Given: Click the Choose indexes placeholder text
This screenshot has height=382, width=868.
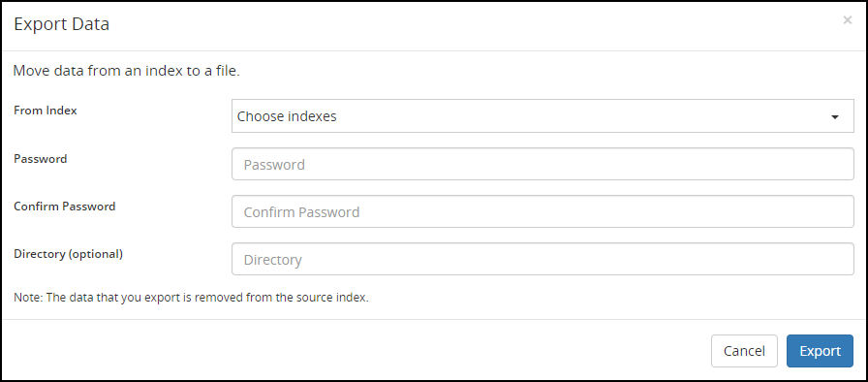Looking at the screenshot, I should (287, 116).
